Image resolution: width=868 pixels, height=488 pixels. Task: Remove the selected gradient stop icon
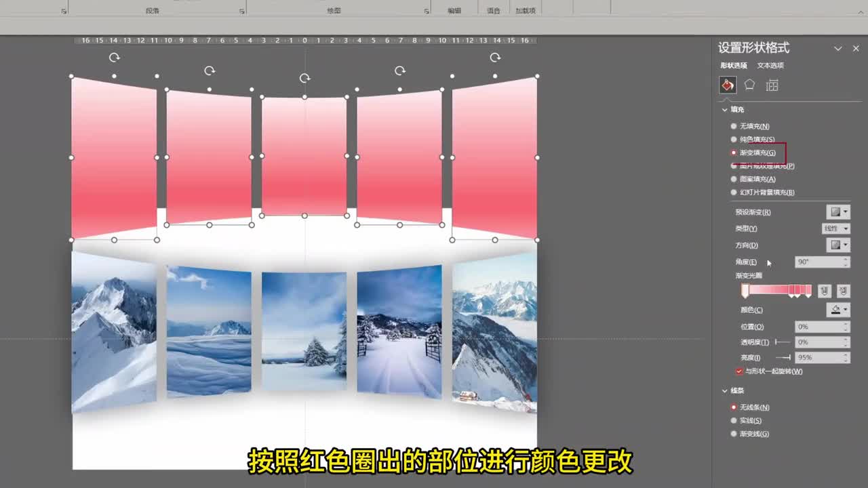tap(844, 290)
